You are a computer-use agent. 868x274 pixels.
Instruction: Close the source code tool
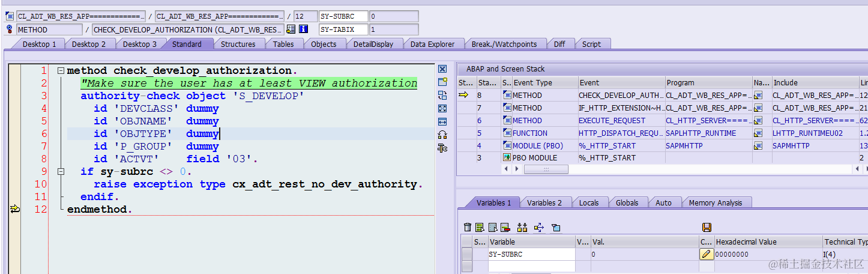442,69
